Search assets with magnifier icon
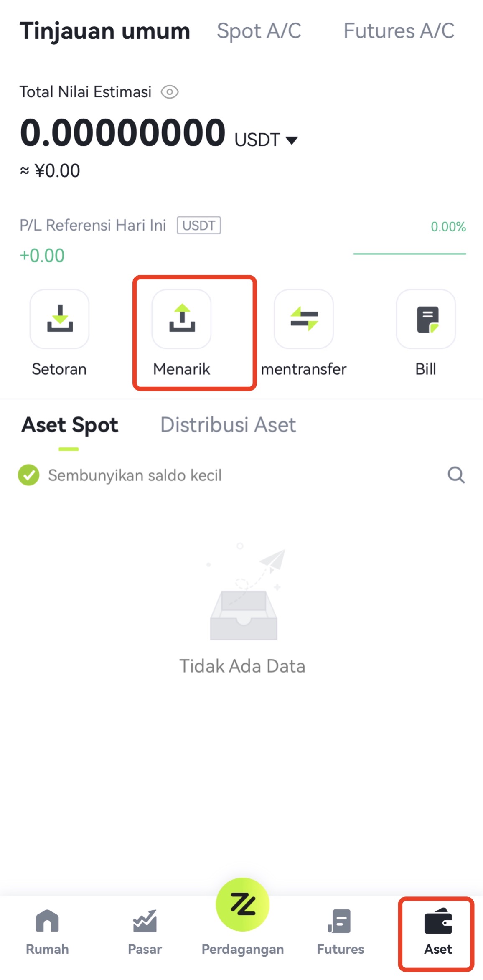The width and height of the screenshot is (483, 980). point(456,475)
